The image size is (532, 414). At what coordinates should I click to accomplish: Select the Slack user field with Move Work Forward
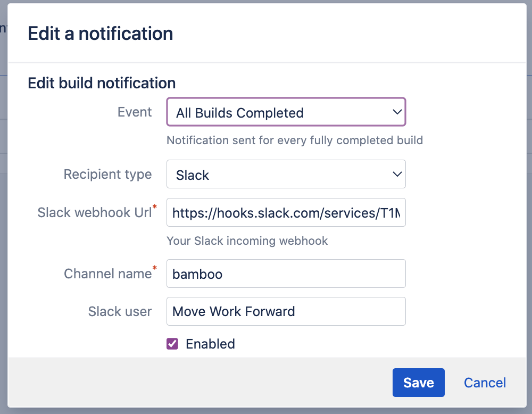(286, 311)
